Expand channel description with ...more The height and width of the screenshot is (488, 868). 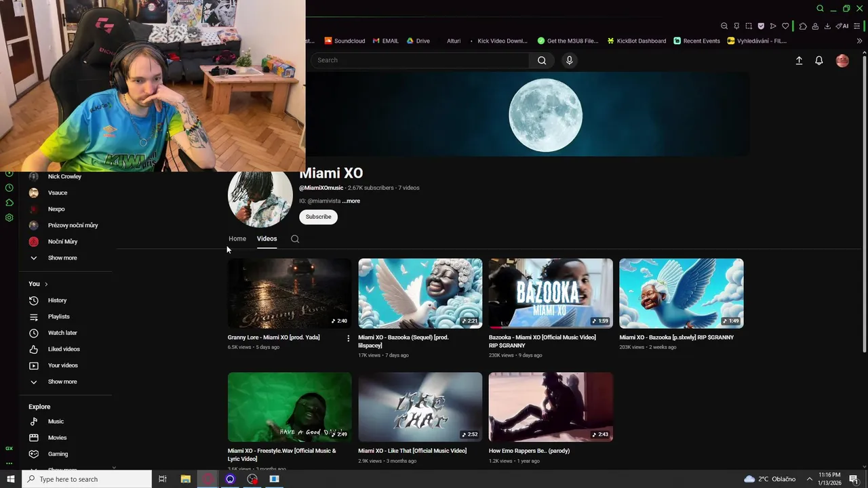point(351,201)
